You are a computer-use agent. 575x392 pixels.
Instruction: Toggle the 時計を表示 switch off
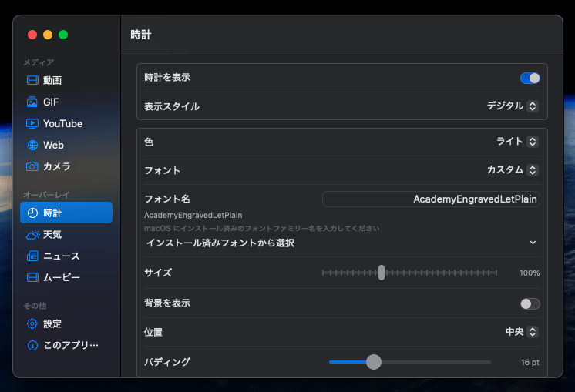[530, 78]
